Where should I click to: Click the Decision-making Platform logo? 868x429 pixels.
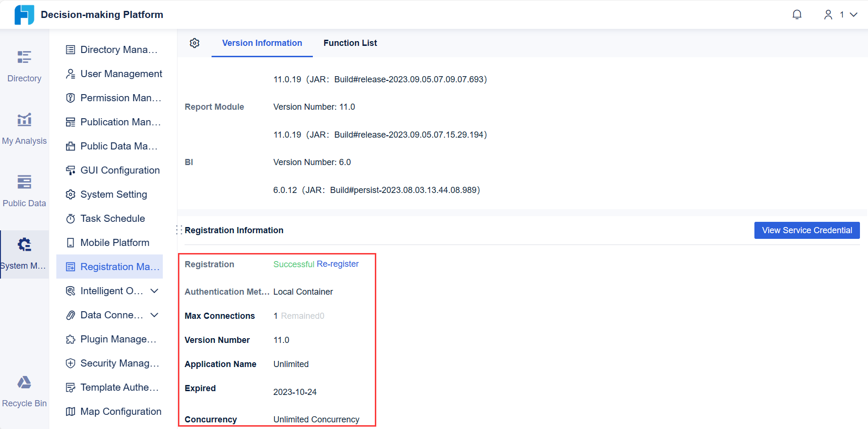point(24,14)
